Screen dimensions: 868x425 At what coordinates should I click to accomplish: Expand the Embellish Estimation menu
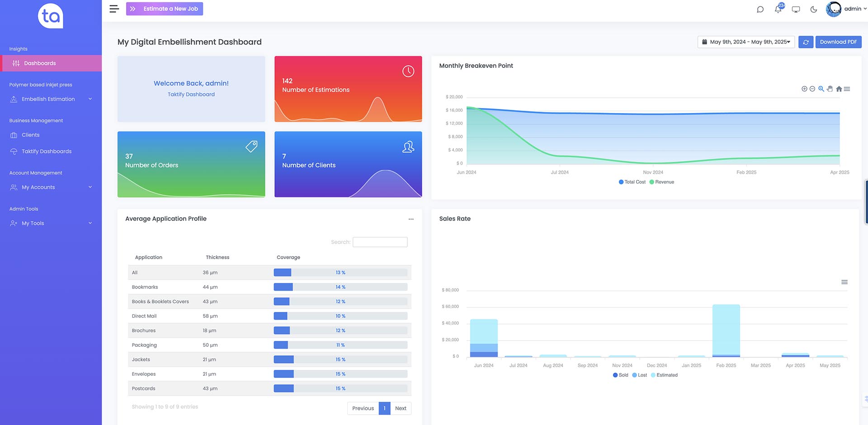coord(51,99)
